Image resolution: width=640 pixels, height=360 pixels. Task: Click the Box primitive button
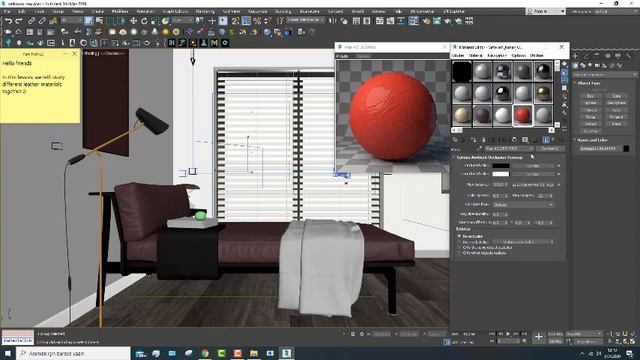[x=590, y=96]
